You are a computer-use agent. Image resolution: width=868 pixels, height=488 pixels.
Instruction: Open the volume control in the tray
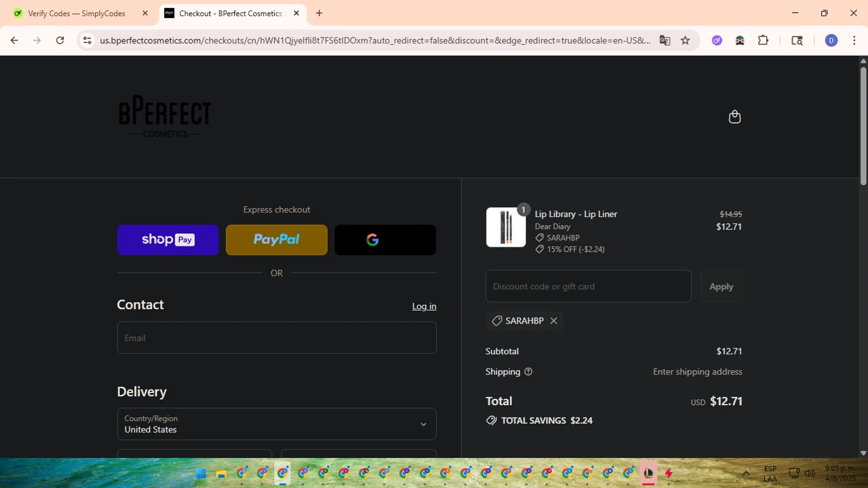[x=810, y=474]
